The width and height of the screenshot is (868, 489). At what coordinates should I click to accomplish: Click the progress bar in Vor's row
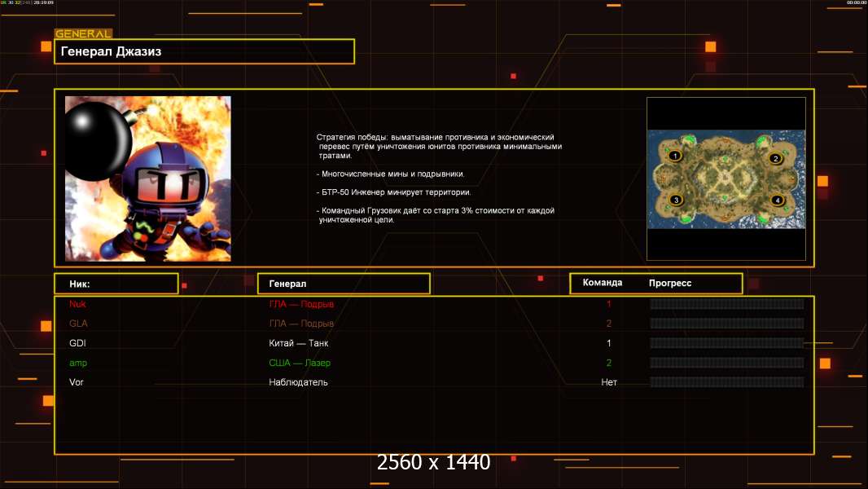pyautogui.click(x=727, y=382)
